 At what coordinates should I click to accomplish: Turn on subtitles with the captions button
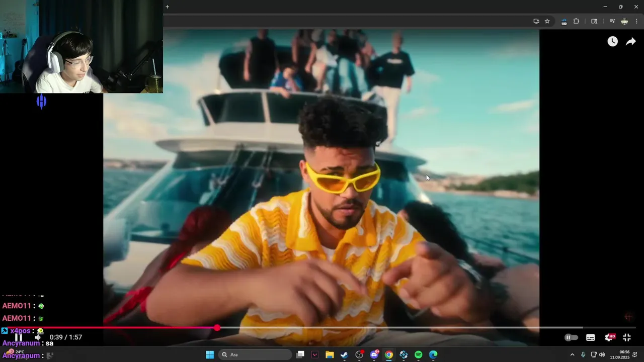pyautogui.click(x=591, y=337)
